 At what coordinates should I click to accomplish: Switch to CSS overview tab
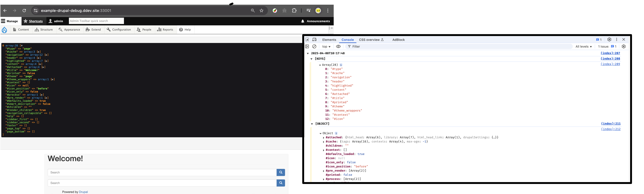tap(371, 40)
